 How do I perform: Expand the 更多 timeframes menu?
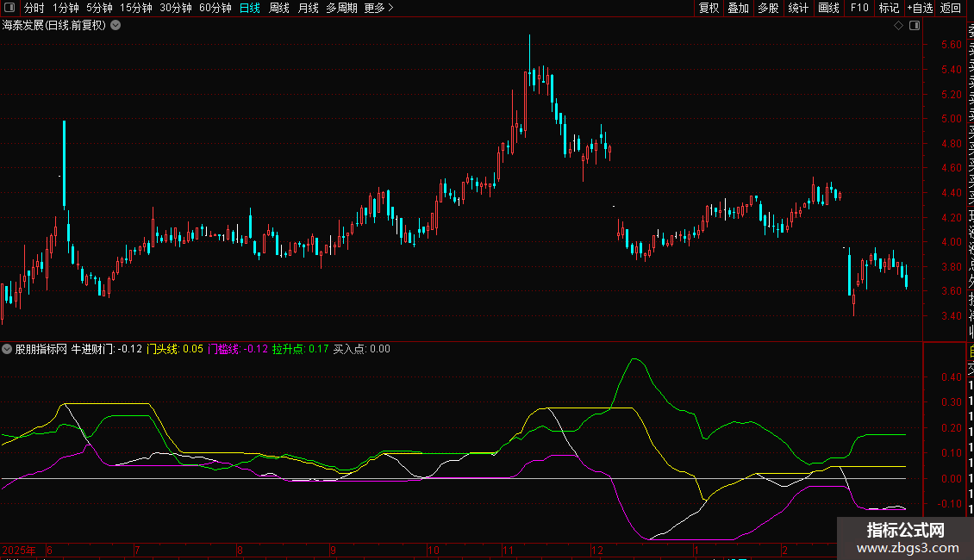[378, 9]
